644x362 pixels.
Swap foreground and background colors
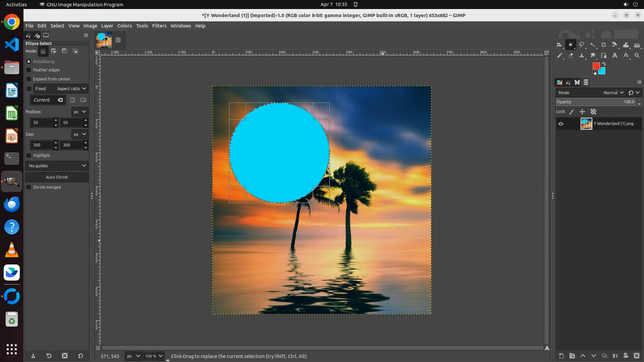pyautogui.click(x=604, y=64)
